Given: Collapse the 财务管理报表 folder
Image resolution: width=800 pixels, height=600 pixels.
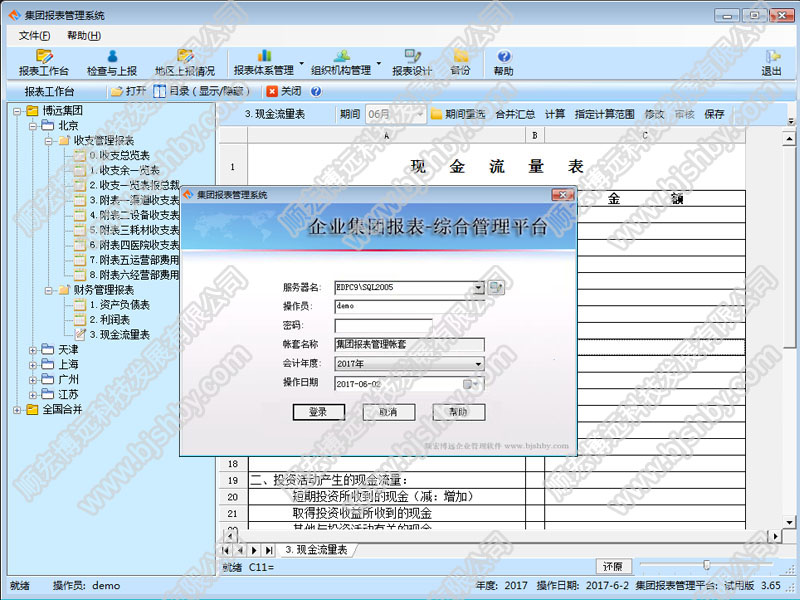Looking at the screenshot, I should point(48,290).
